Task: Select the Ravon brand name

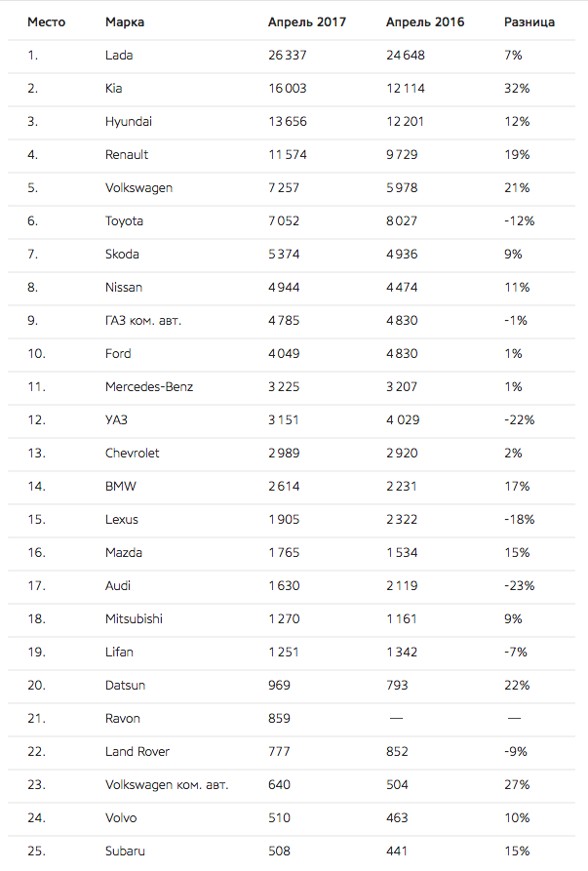Action: click(x=122, y=718)
